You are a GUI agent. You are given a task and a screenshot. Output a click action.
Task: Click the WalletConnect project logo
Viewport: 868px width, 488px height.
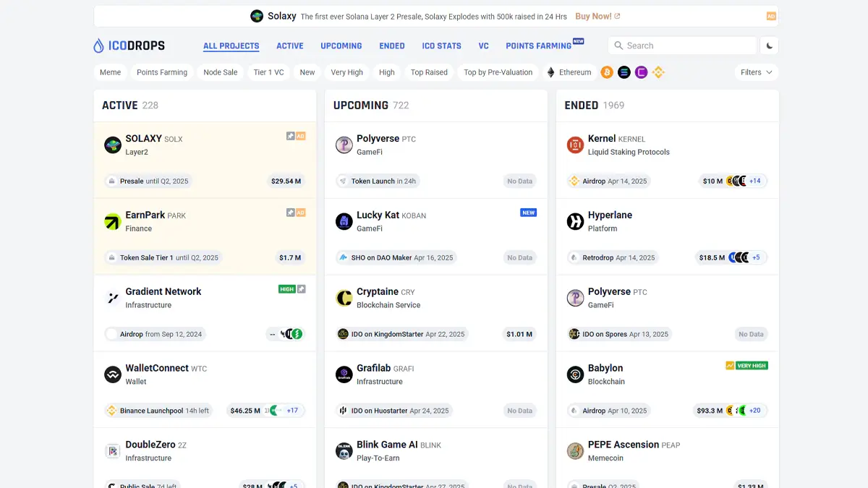[112, 374]
